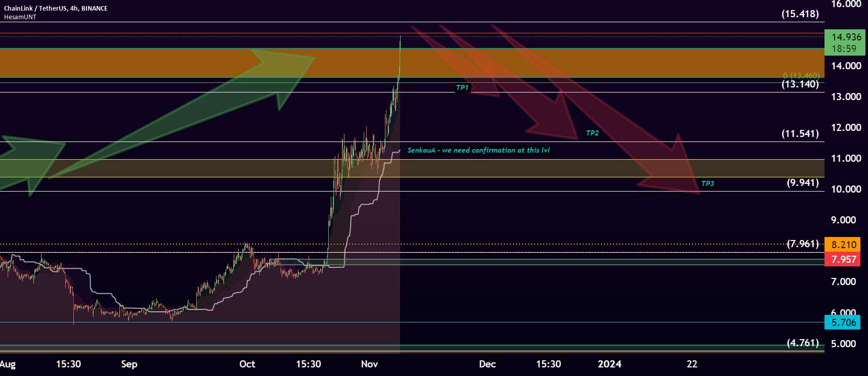The image size is (868, 376).
Task: Click the 9.000 price axis tick
Action: [843, 220]
